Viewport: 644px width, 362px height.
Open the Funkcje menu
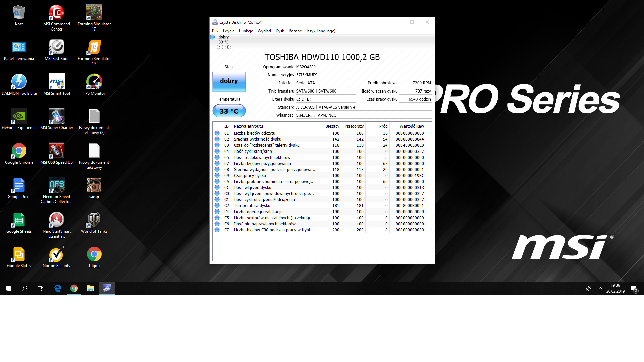(246, 31)
